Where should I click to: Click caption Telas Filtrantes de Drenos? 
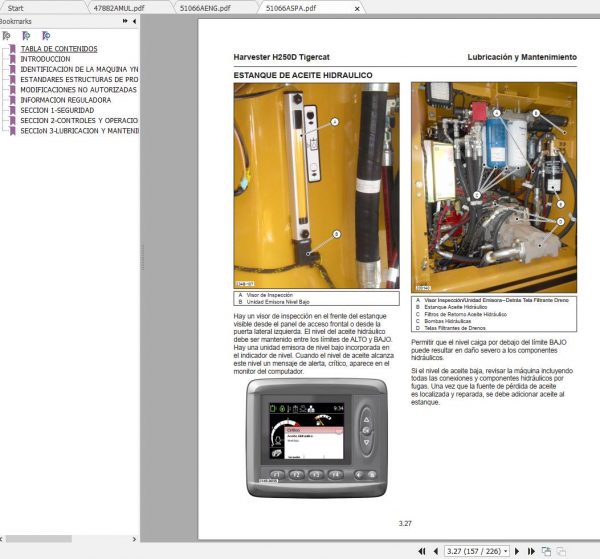pyautogui.click(x=455, y=328)
